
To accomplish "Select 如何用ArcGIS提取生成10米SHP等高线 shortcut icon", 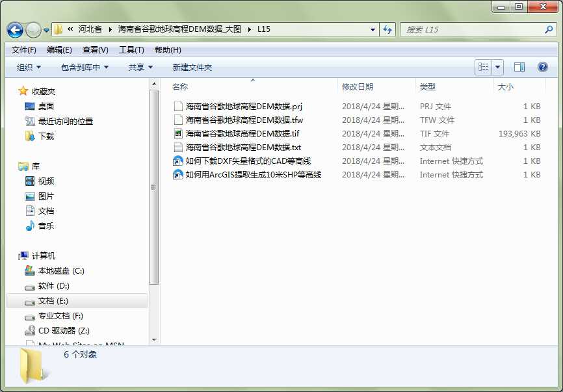I will (x=178, y=174).
